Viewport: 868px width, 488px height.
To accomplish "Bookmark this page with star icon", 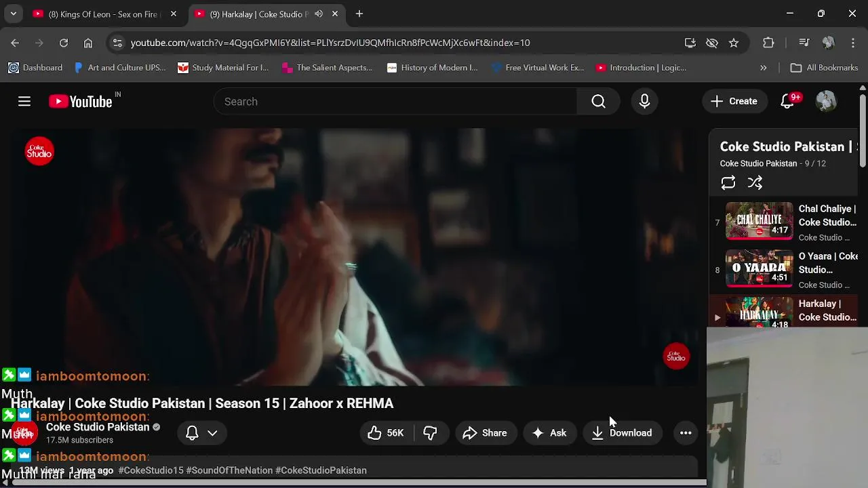I will 734,43.
